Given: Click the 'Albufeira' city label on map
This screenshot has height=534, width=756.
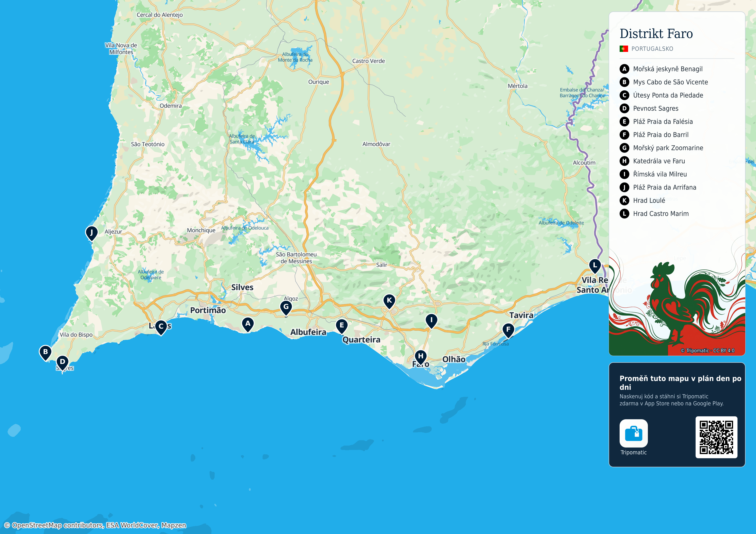Looking at the screenshot, I should (x=308, y=332).
